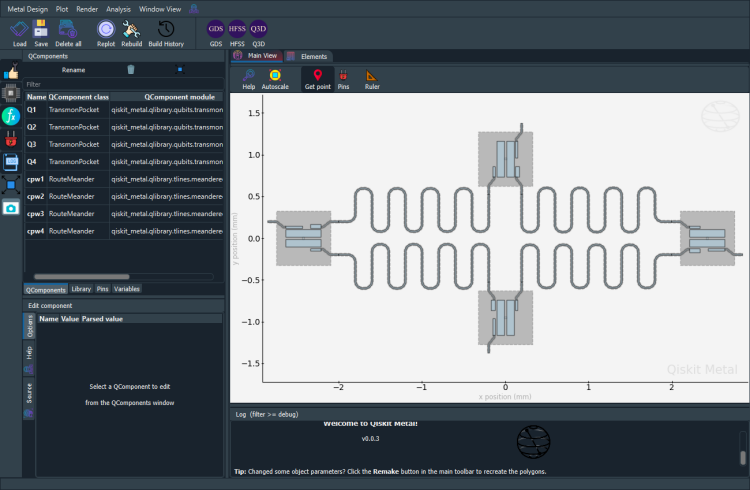Switch to the Main View tab
Screen dimensions: 750x490
256,56
